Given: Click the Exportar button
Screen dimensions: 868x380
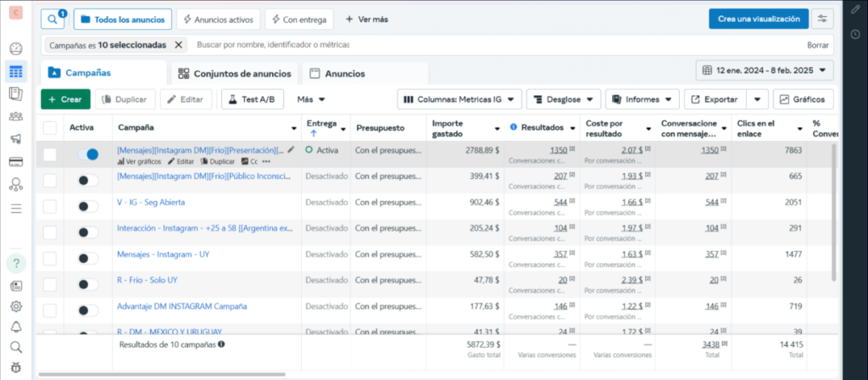Looking at the screenshot, I should click(715, 100).
